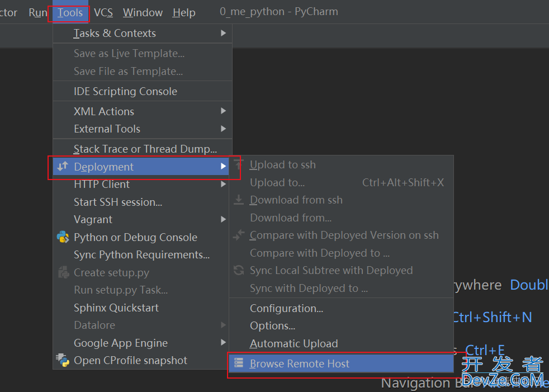Click Upload to ssh entry
Image resolution: width=549 pixels, height=392 pixels.
342,165
